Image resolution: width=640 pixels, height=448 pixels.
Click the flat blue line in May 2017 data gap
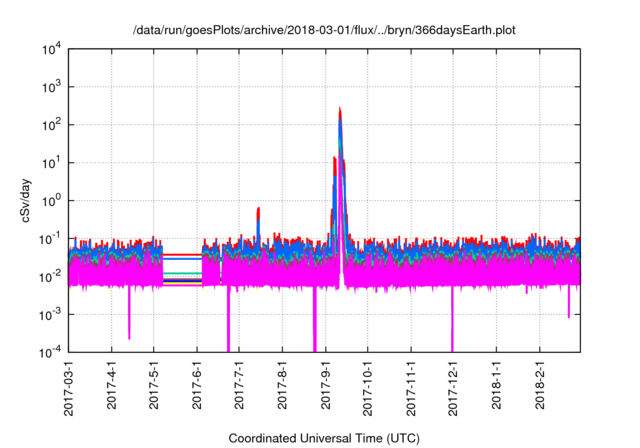tap(182, 259)
